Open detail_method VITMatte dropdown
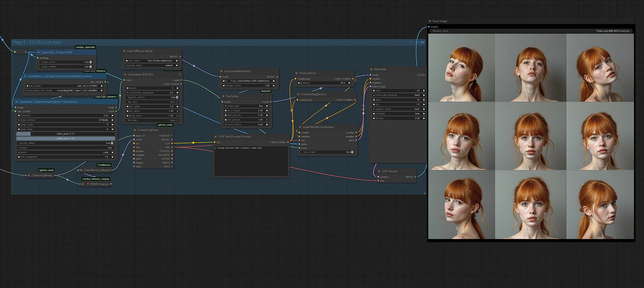The width and height of the screenshot is (644, 288). pos(66,120)
